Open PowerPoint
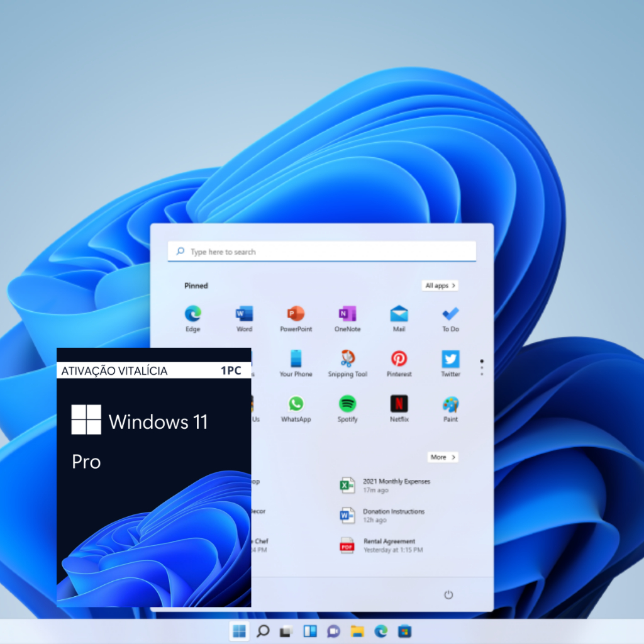Viewport: 644px width, 644px height. 296,314
